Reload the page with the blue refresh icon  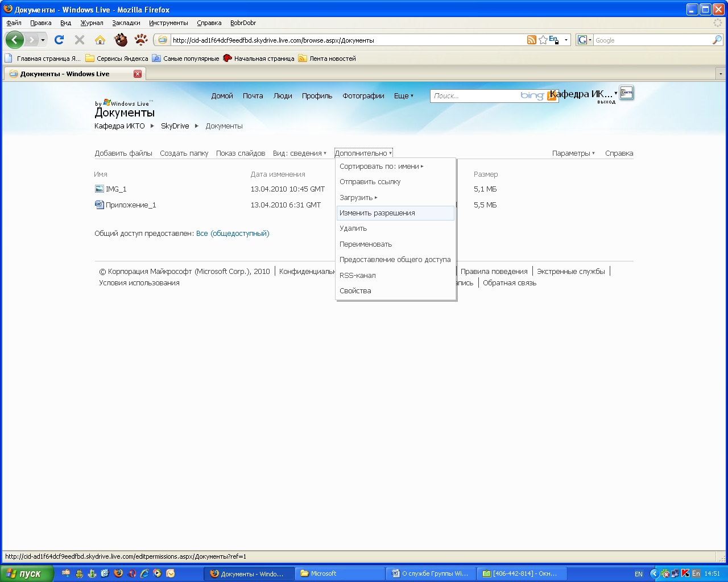59,40
